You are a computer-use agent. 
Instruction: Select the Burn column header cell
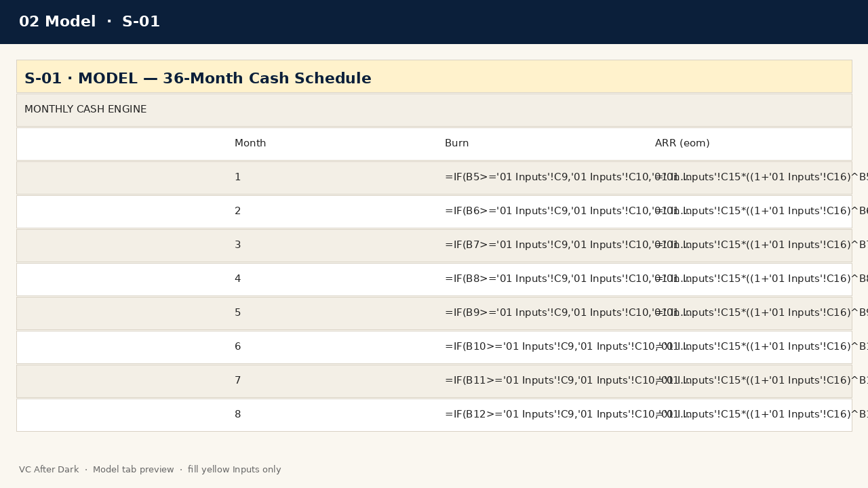click(542, 144)
